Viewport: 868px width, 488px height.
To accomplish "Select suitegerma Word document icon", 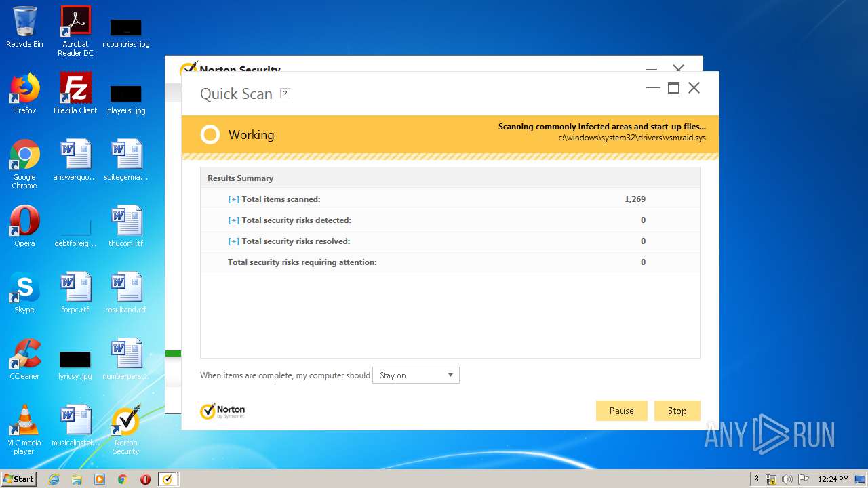I will tap(126, 160).
